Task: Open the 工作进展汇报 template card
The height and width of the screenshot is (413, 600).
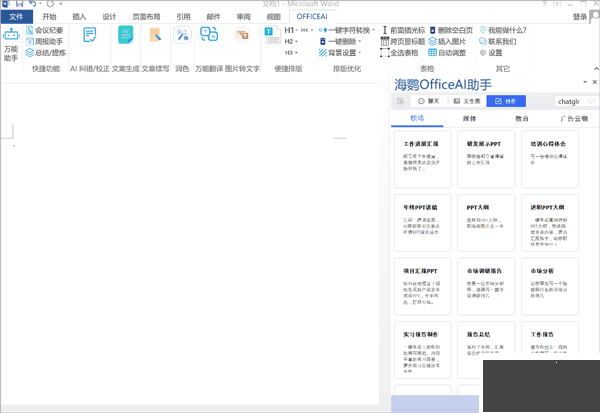Action: (x=421, y=160)
